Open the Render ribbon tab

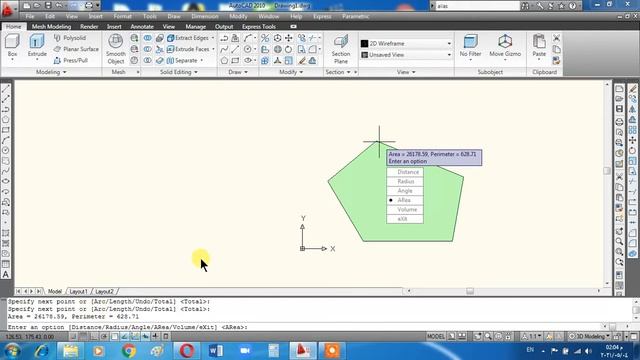(x=89, y=27)
